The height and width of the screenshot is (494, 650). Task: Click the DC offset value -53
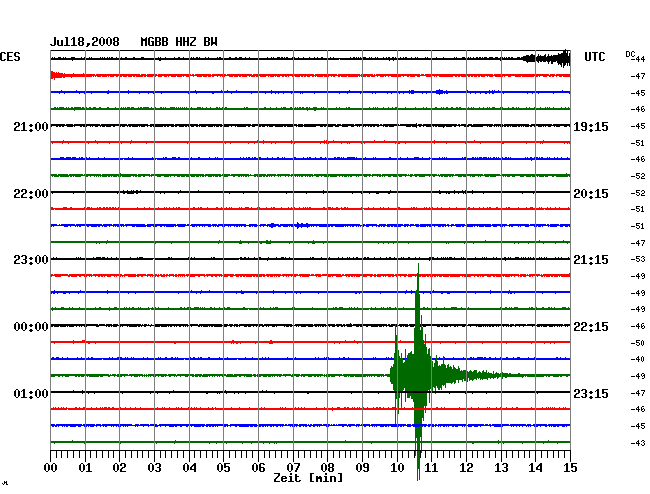(x=638, y=259)
